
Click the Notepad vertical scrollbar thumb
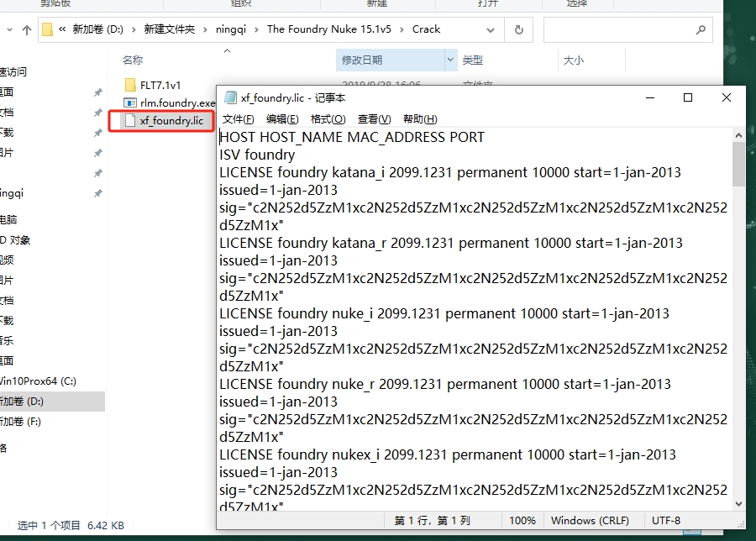[738, 164]
